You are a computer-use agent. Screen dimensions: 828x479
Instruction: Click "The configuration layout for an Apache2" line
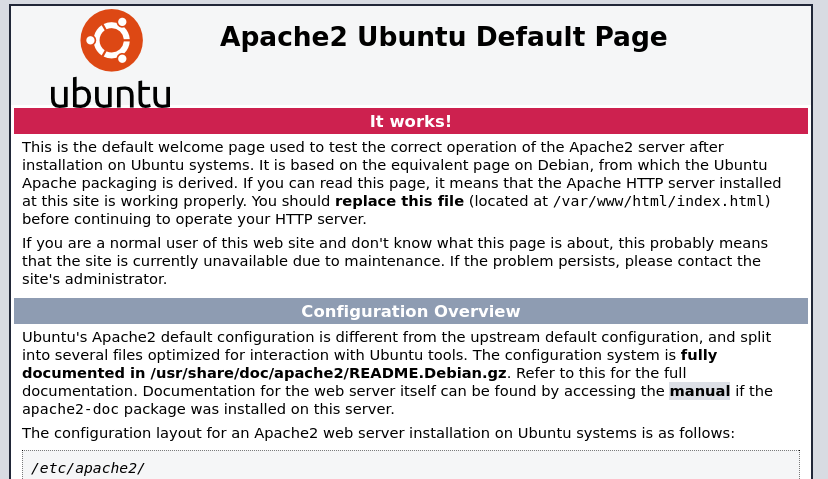(378, 433)
